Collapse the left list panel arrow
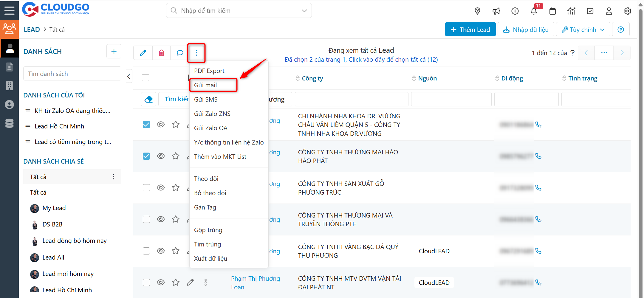 coord(129,76)
